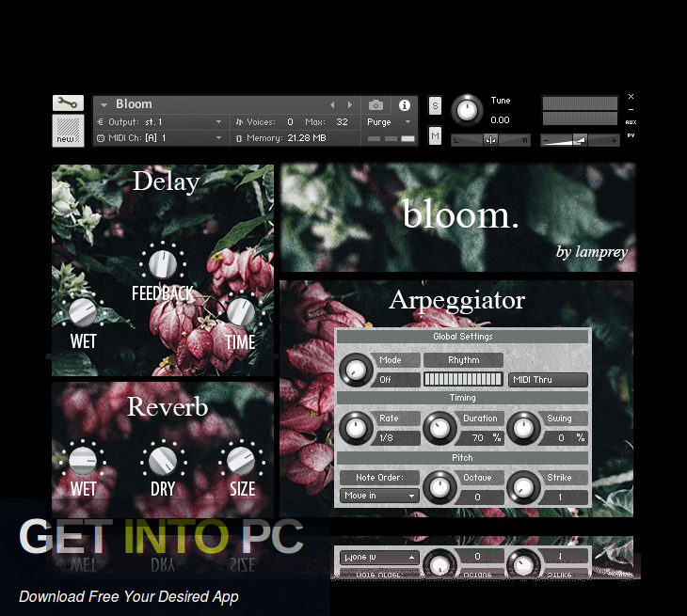Click the Rhythm label button
Screen dimensions: 687x616
click(464, 360)
